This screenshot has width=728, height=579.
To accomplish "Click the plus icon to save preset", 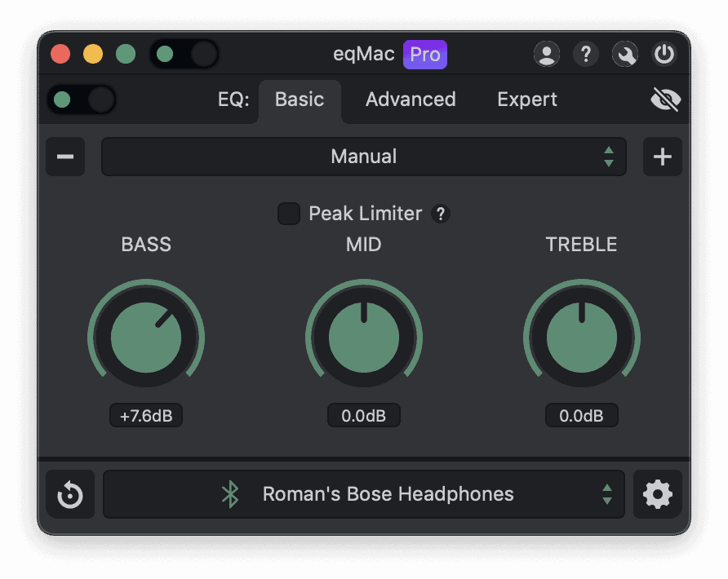I will click(x=662, y=157).
